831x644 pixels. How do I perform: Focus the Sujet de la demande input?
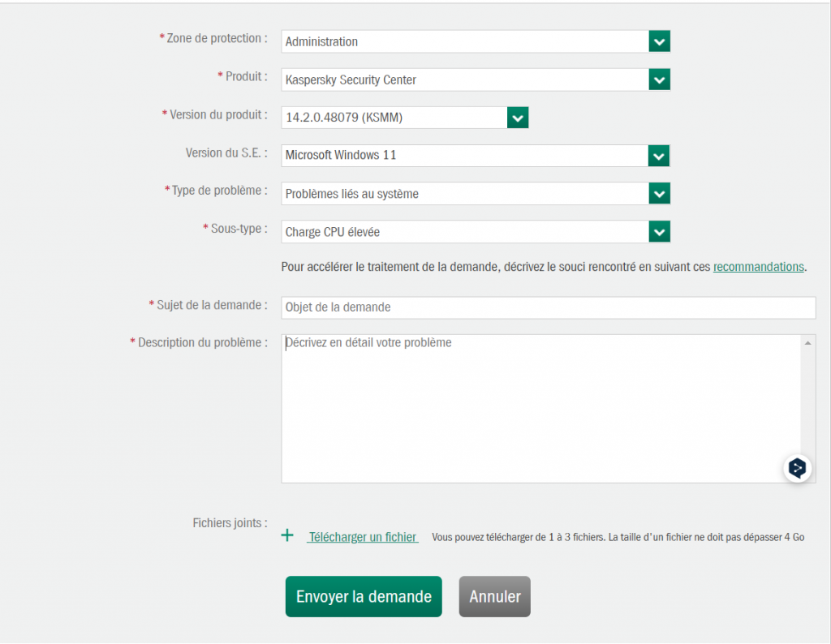click(548, 307)
